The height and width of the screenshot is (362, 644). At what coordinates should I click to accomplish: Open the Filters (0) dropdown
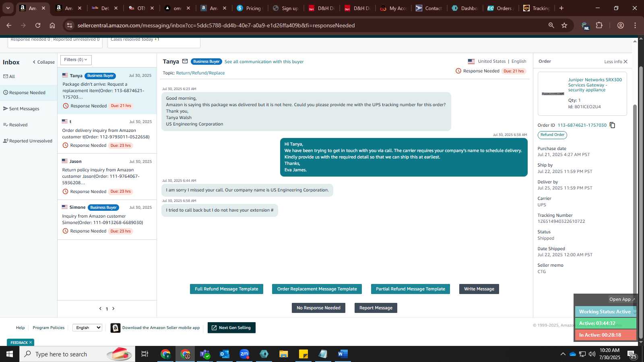pyautogui.click(x=76, y=60)
